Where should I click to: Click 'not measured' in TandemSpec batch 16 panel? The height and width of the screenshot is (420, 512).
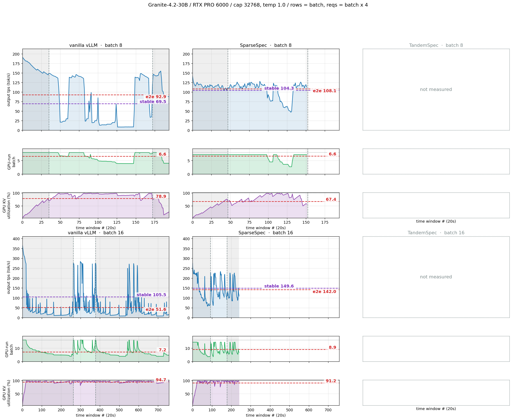[436, 277]
